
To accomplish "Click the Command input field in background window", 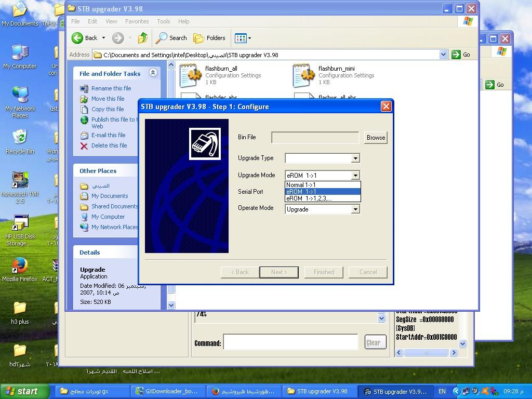I will click(291, 342).
